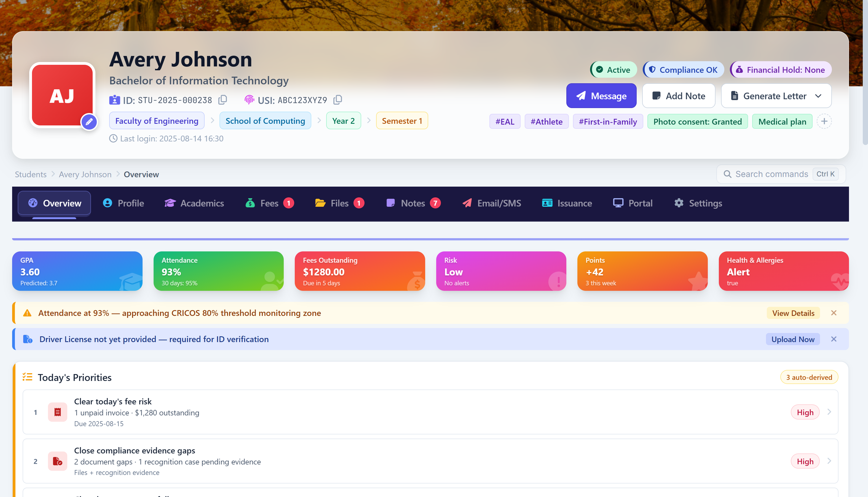Click the avatar edit pencil icon
This screenshot has height=497, width=868.
tap(89, 122)
